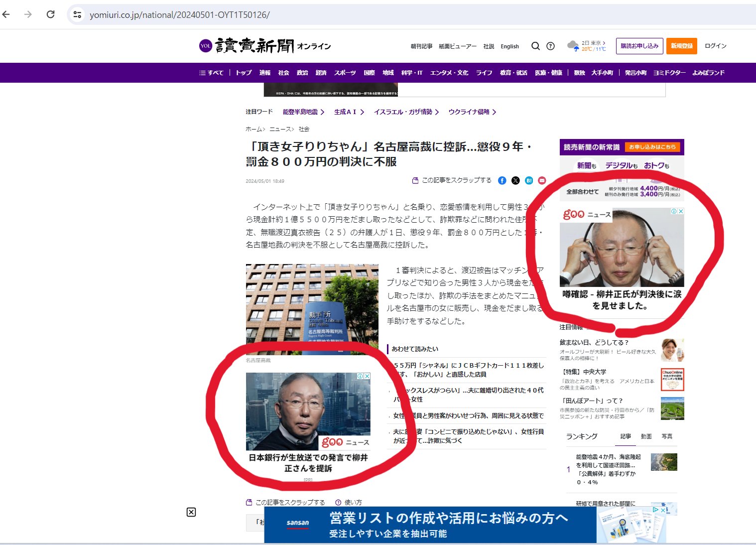Open イスラエル・ガザ情勢 trending topic
The width and height of the screenshot is (756, 545).
point(406,112)
